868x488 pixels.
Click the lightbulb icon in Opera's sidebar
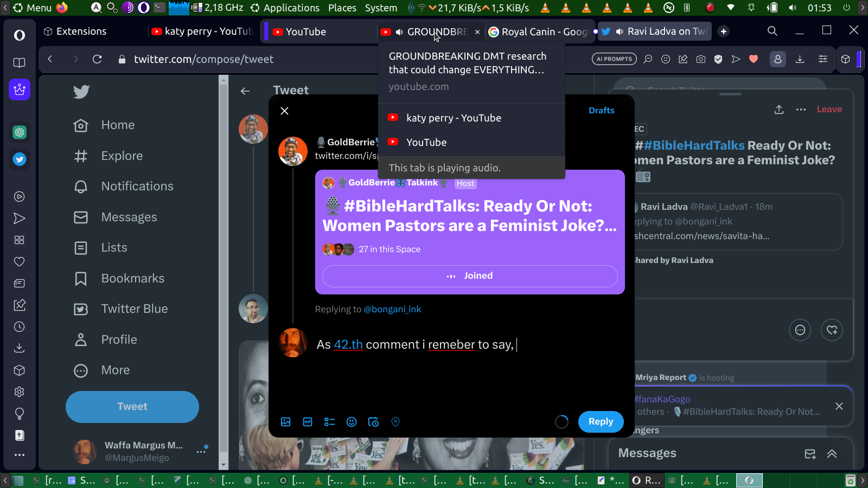pos(20,414)
